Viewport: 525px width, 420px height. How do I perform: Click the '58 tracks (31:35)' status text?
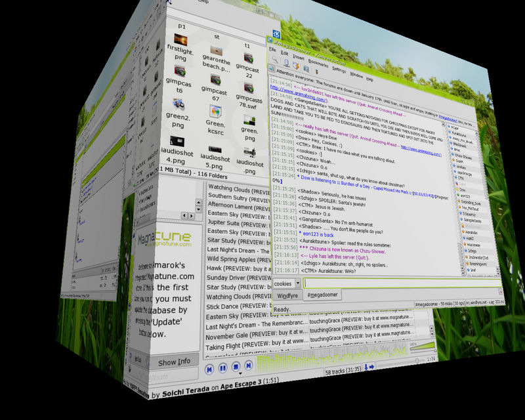[343, 371]
